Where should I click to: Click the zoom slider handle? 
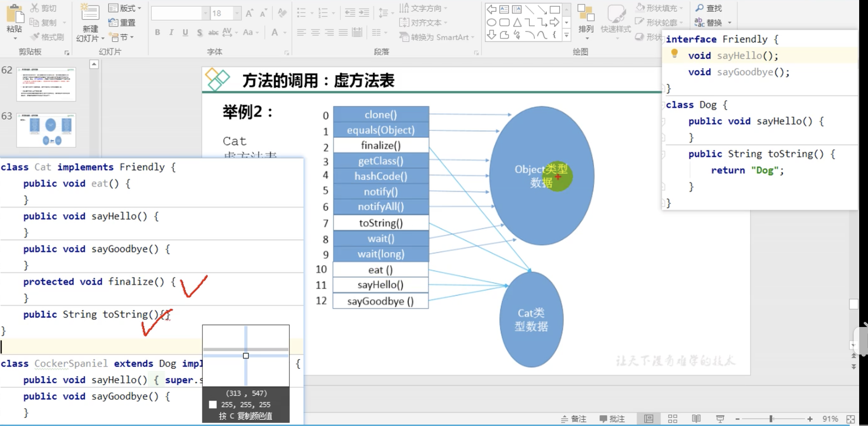point(771,419)
